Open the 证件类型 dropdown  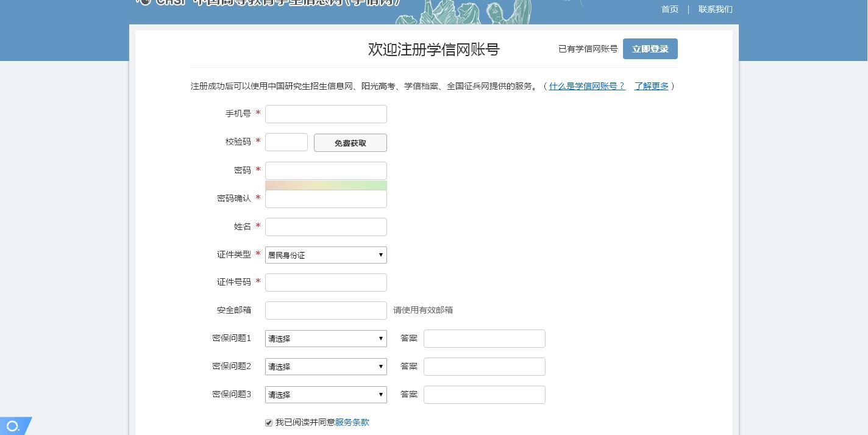point(325,255)
